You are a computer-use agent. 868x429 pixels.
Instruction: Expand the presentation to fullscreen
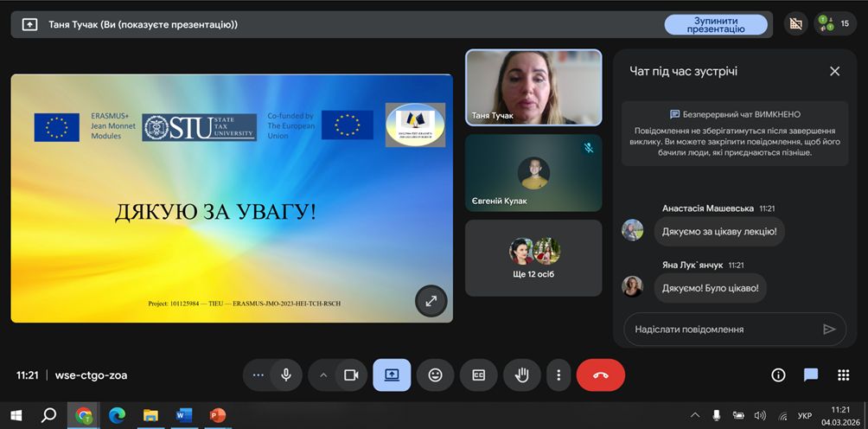click(431, 301)
